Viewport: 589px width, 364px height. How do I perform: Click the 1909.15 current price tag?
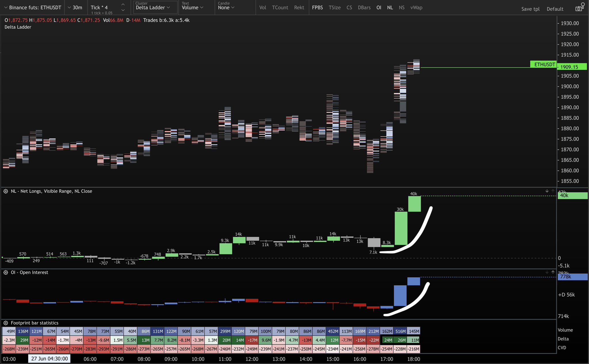(x=572, y=67)
